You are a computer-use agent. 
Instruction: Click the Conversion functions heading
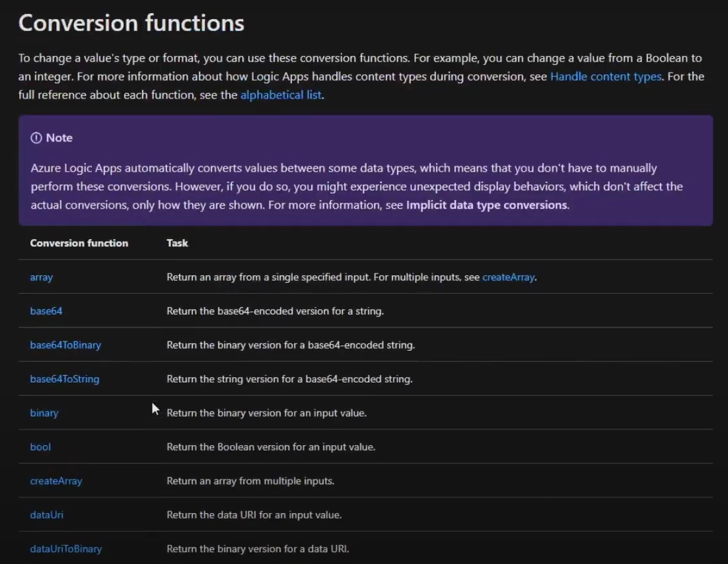131,22
